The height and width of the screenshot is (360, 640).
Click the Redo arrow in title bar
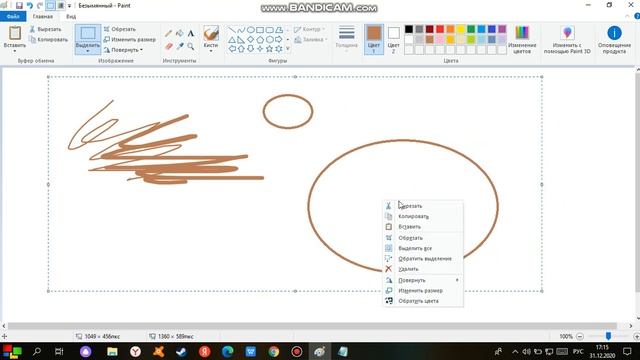click(40, 6)
